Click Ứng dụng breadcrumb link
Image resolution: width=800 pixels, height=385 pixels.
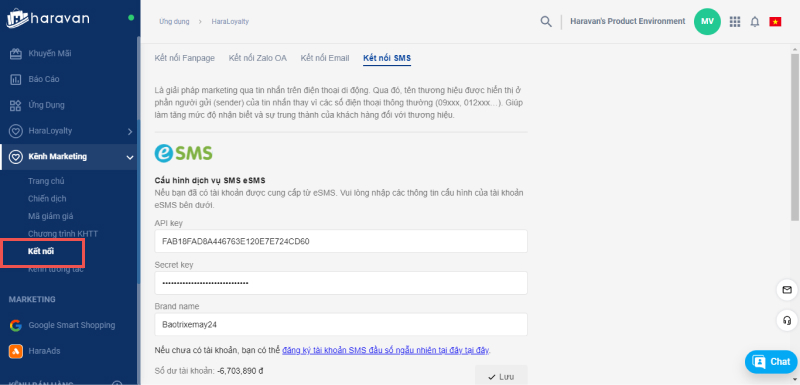[174, 22]
